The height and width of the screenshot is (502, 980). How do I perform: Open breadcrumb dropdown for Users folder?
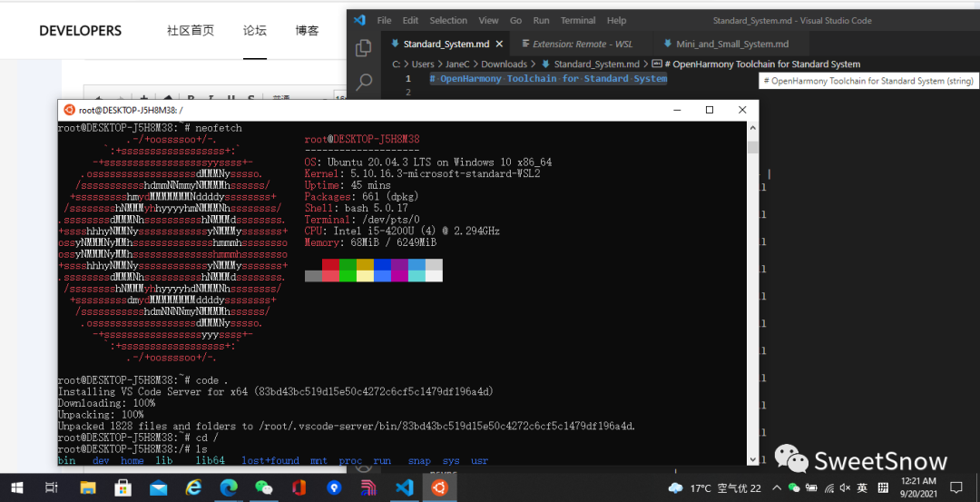pos(423,64)
